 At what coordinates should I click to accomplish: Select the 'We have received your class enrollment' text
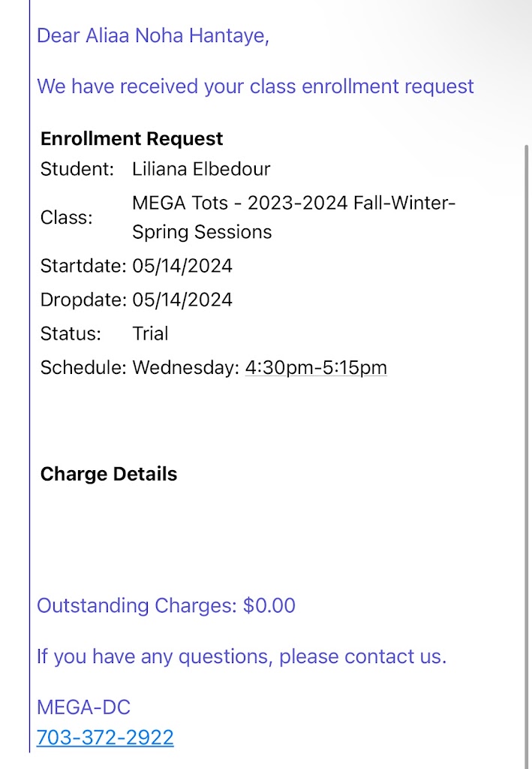click(255, 86)
